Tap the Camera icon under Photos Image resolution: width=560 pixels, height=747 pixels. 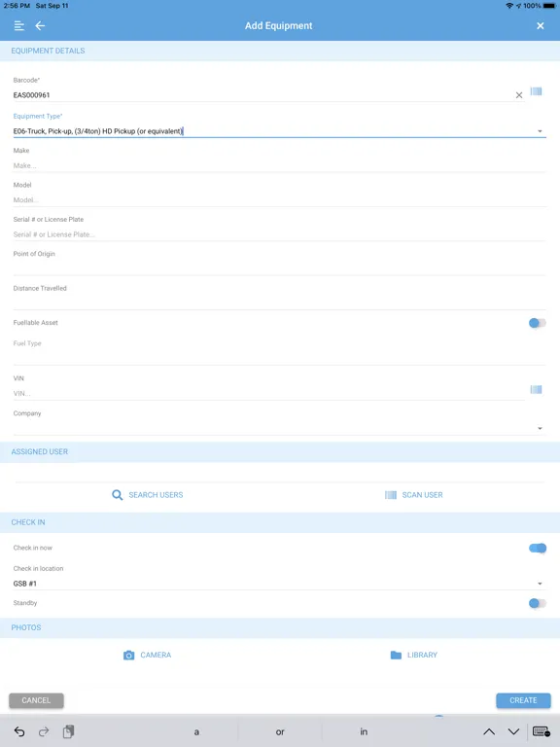(x=128, y=655)
